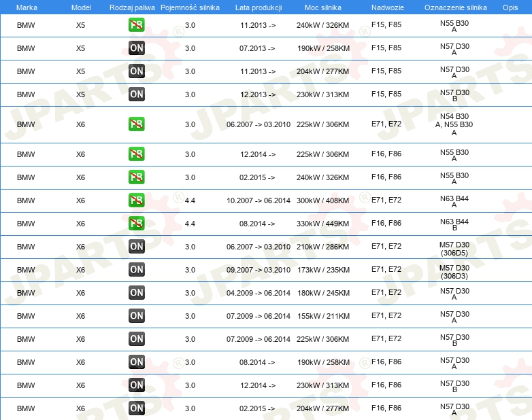Viewport: 532px width, 420px height.
Task: Click 4.4 capacity in the 449KM row
Action: (x=190, y=224)
